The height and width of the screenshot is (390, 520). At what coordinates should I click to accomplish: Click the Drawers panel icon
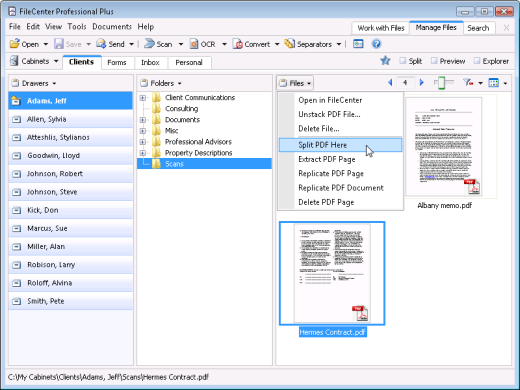pyautogui.click(x=15, y=83)
